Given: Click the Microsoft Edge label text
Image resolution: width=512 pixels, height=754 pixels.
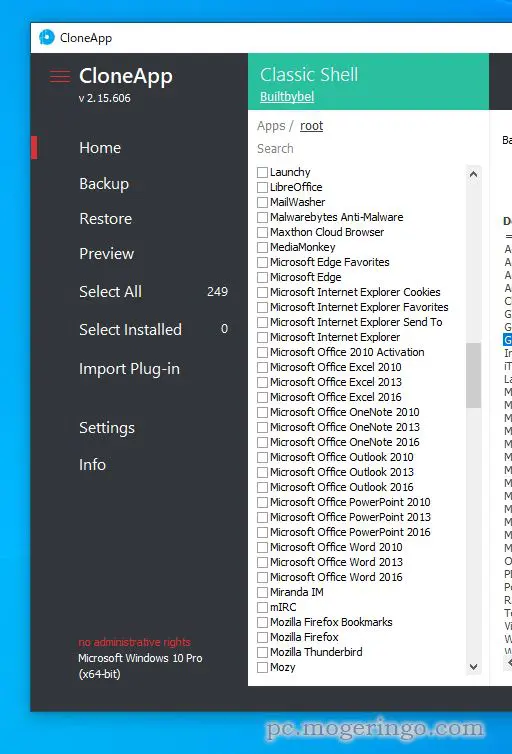Looking at the screenshot, I should pyautogui.click(x=306, y=277).
